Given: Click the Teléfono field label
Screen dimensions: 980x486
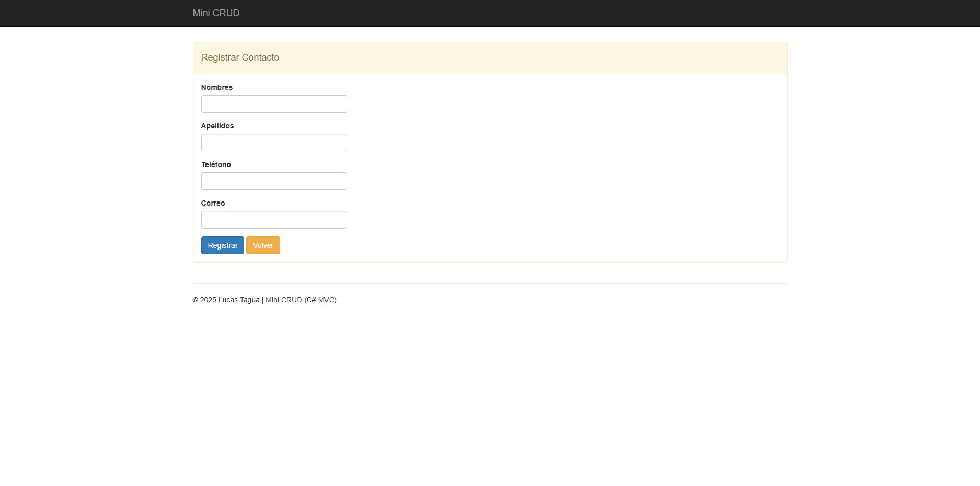Looking at the screenshot, I should pos(216,164).
